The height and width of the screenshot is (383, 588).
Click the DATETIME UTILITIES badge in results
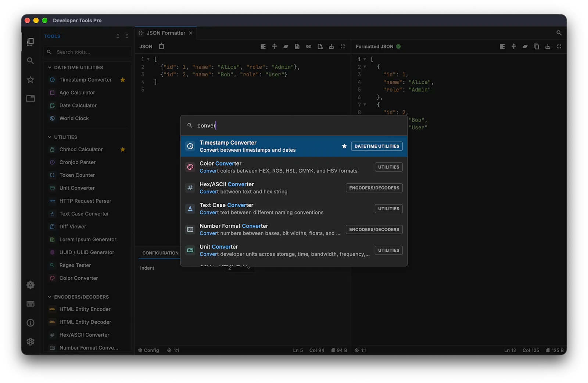377,146
